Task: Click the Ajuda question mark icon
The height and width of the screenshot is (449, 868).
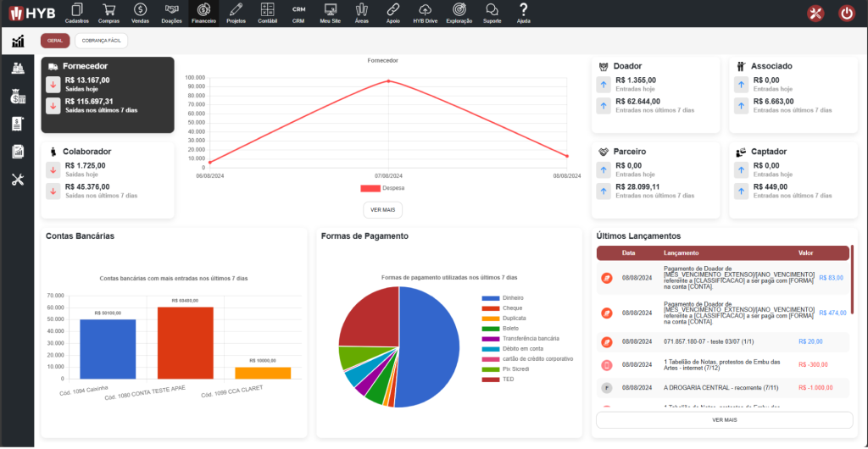Action: 523,12
